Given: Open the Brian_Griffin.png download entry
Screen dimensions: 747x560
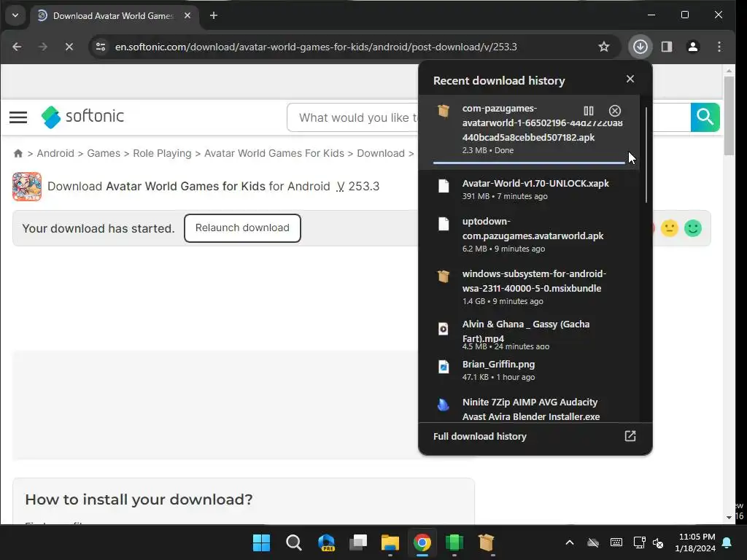Looking at the screenshot, I should click(529, 370).
